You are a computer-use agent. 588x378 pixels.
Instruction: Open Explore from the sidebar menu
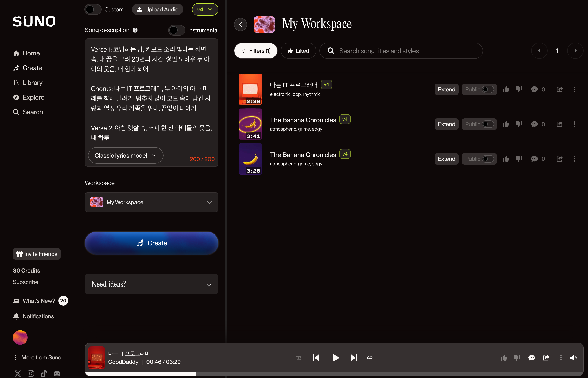(33, 97)
